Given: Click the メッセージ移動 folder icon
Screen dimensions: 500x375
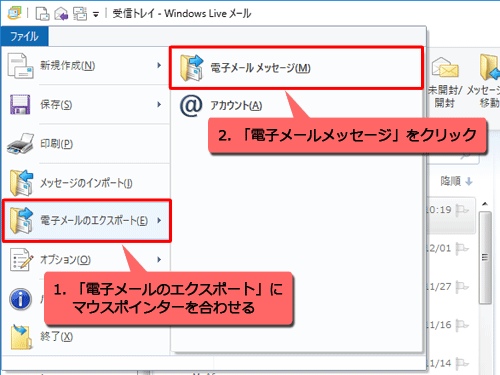Looking at the screenshot, I should (489, 68).
